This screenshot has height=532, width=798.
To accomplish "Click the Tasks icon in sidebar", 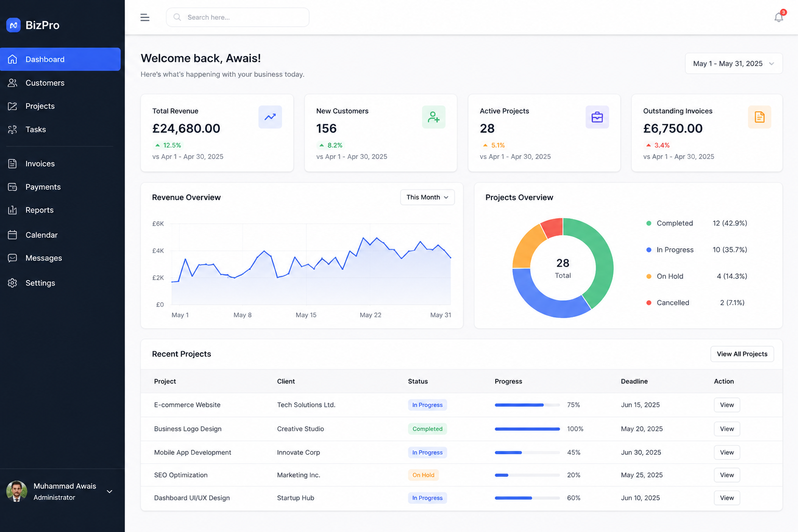I will 12,129.
